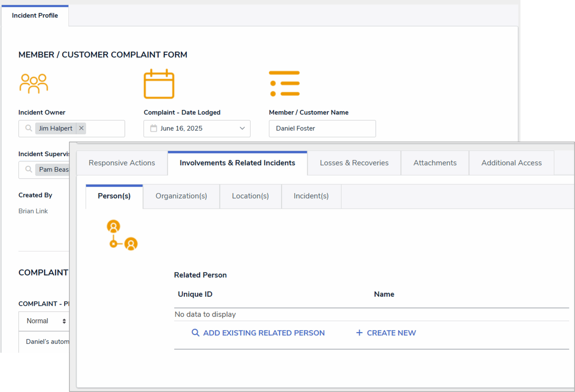
Task: Go to the Additional Access tab
Action: [x=511, y=163]
